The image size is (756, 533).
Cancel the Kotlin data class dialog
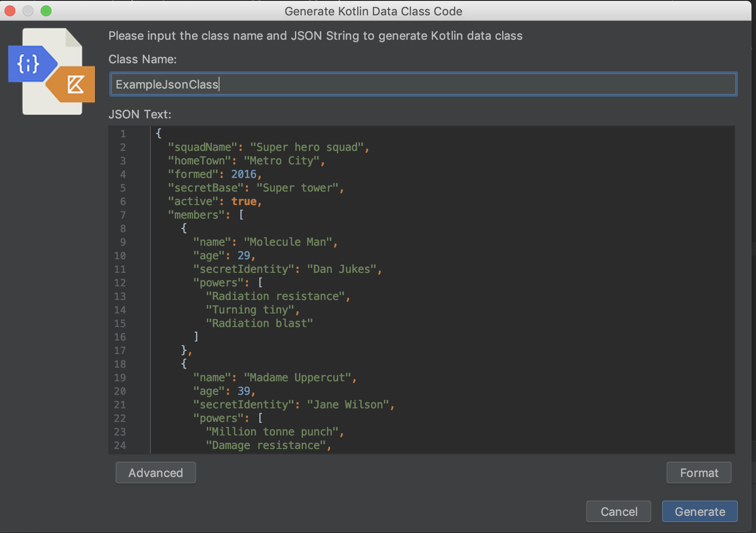(619, 511)
